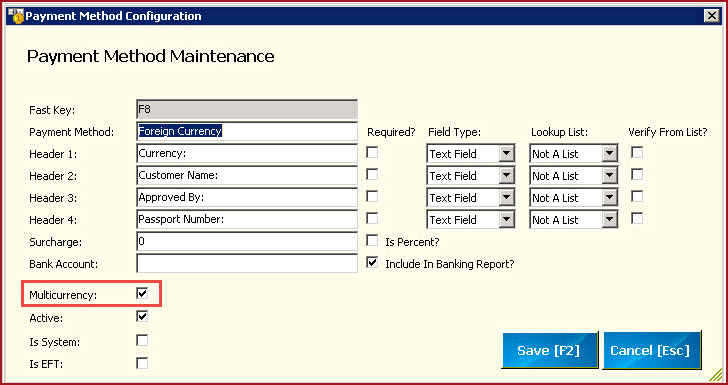
Task: Expand the Header 4 Lookup List dropdown
Action: click(610, 220)
